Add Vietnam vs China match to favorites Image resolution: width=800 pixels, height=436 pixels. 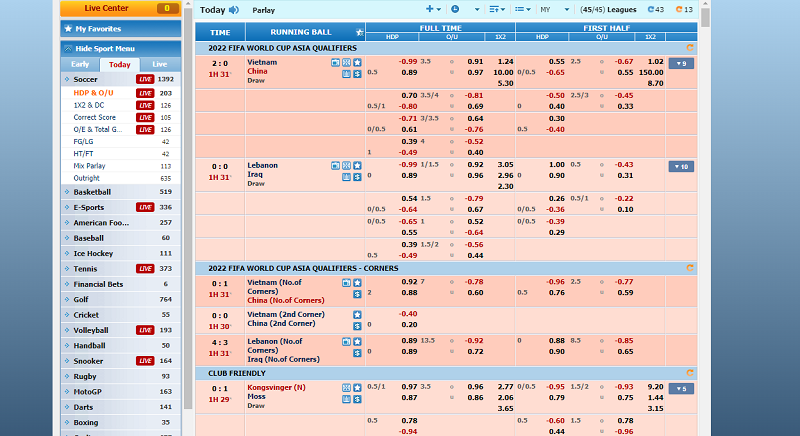(x=357, y=62)
